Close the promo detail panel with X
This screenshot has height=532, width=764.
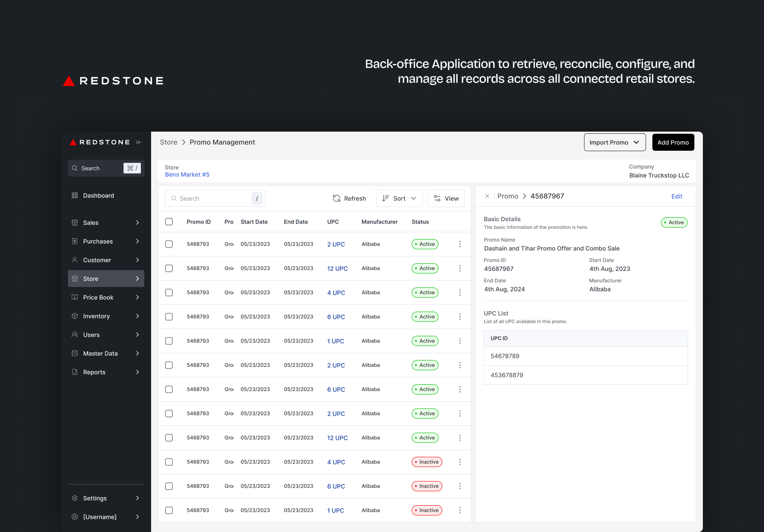pos(487,196)
